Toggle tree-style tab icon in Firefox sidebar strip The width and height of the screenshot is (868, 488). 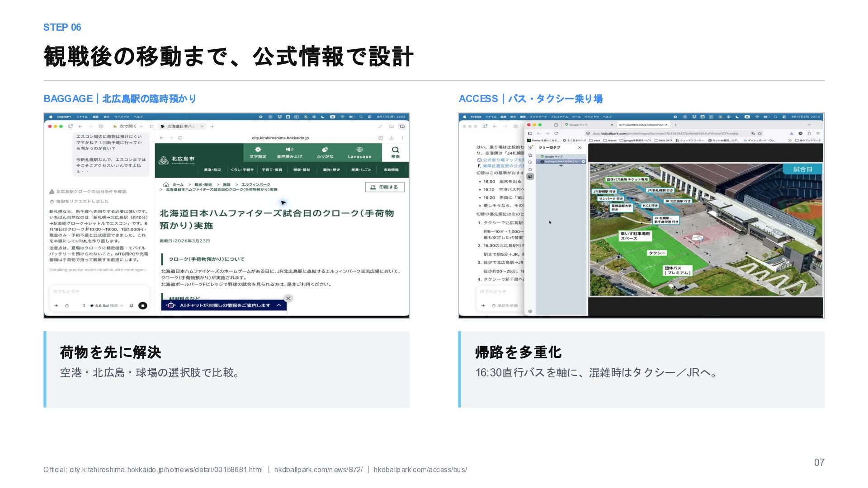[x=530, y=177]
